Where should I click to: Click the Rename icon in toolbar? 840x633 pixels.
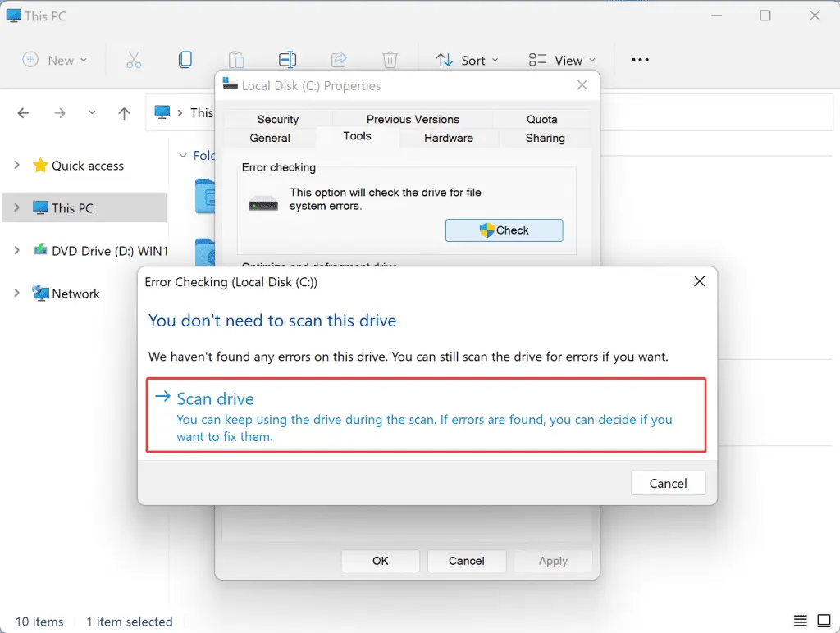(x=288, y=60)
